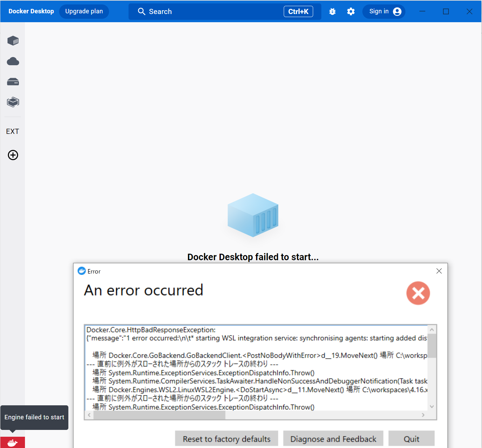This screenshot has width=482, height=448.
Task: Open the troubleshoot bug icon in the header
Action: (x=332, y=12)
